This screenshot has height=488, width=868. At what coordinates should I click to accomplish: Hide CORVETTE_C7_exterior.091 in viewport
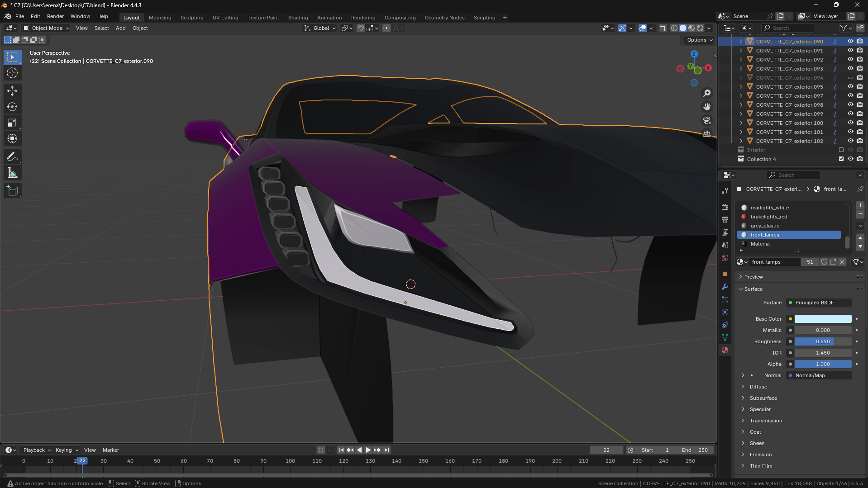point(850,51)
